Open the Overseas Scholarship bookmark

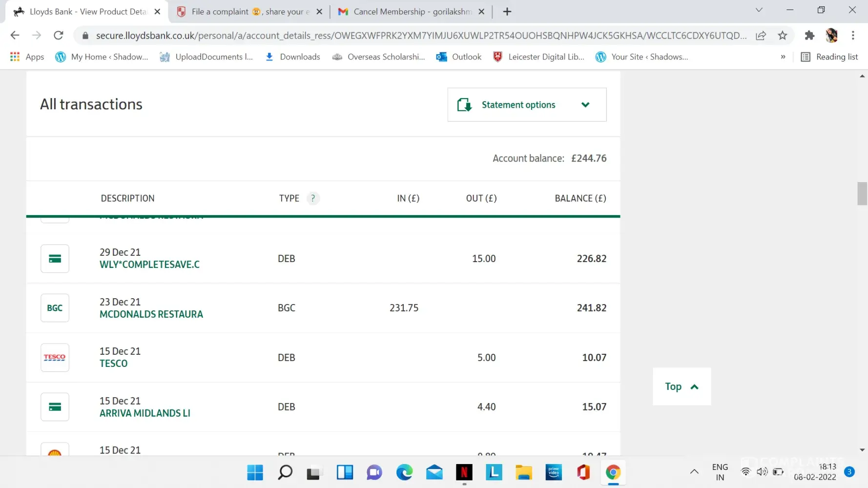pyautogui.click(x=378, y=57)
